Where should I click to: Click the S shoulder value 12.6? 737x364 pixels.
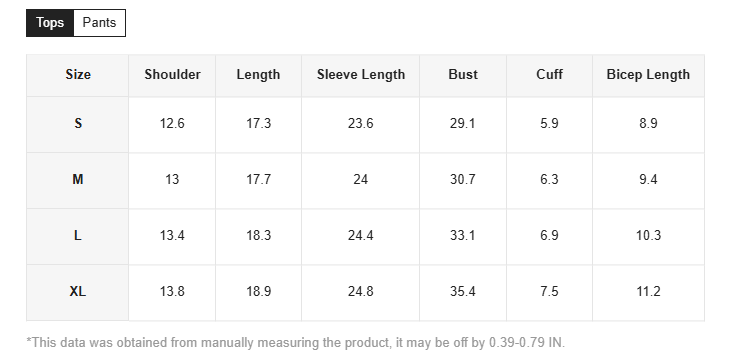[172, 124]
